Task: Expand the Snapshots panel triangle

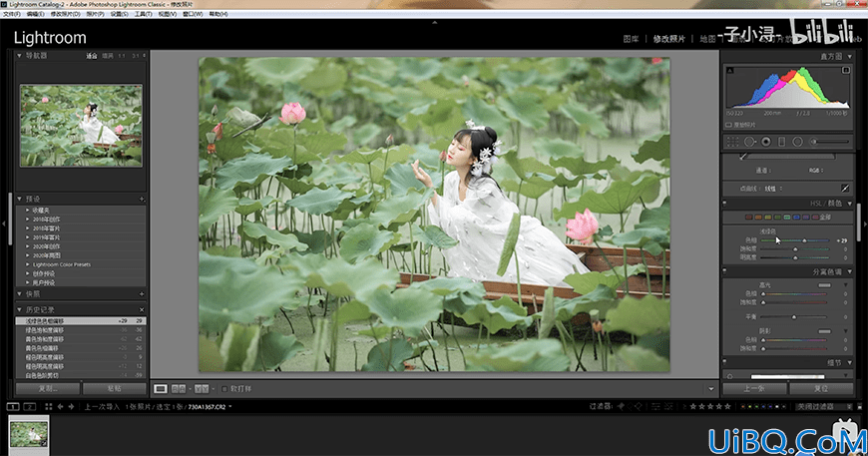Action: [19, 293]
